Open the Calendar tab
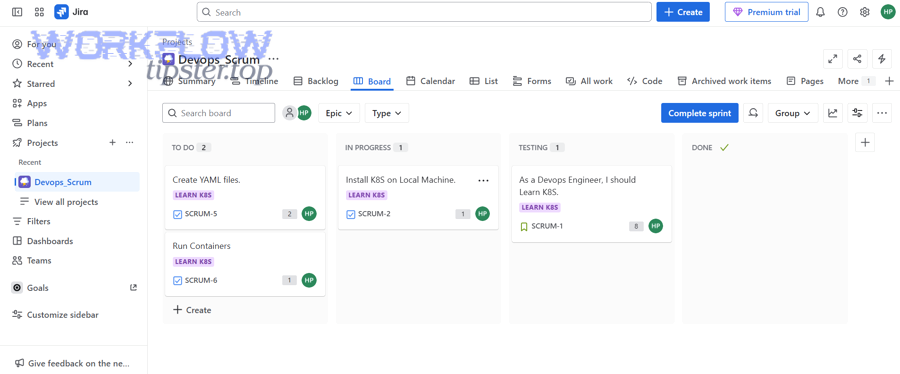 pos(430,81)
